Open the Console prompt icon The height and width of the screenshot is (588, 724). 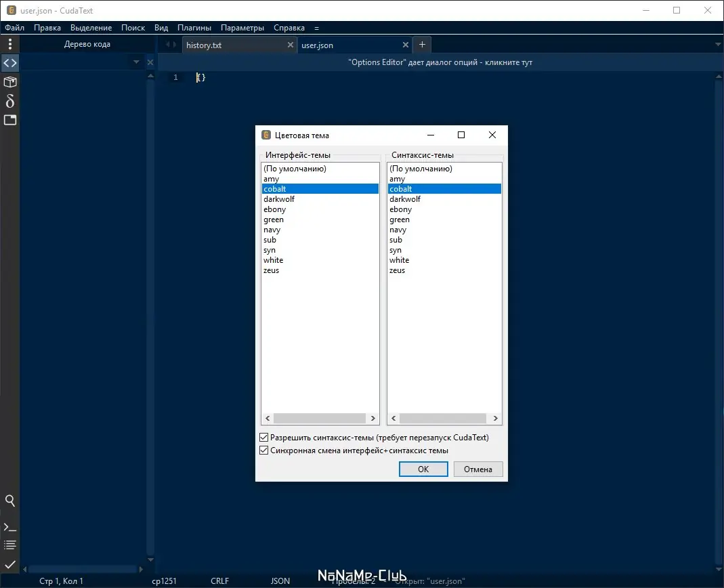coord(9,527)
